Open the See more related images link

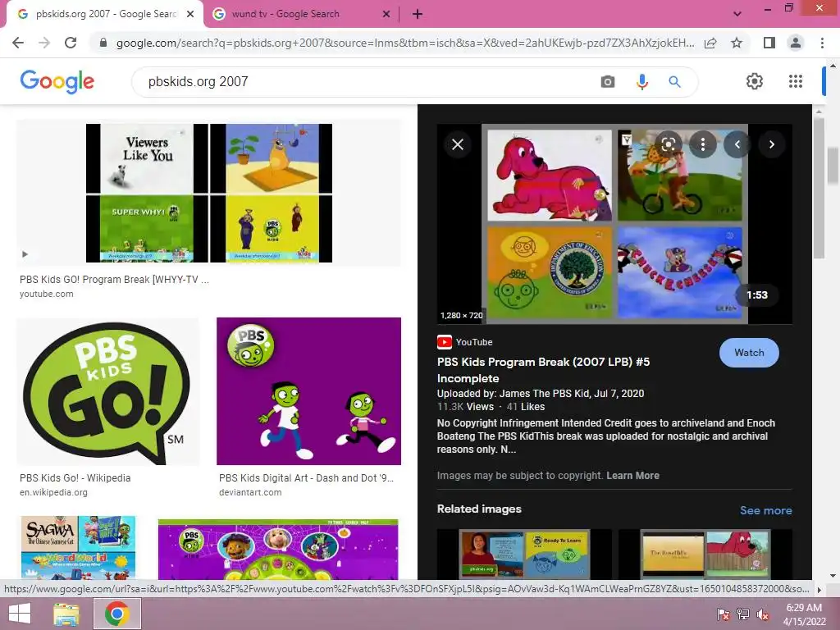coord(765,510)
